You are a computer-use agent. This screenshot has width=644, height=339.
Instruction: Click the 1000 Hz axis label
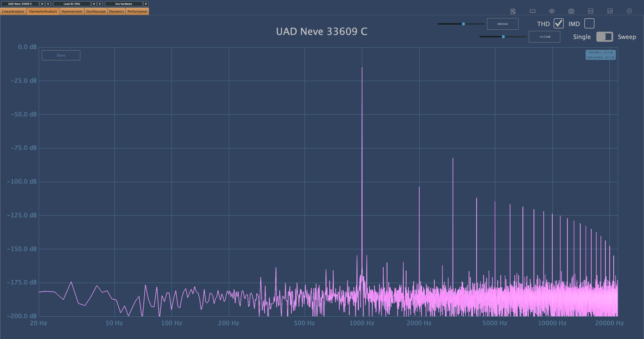[x=362, y=323]
